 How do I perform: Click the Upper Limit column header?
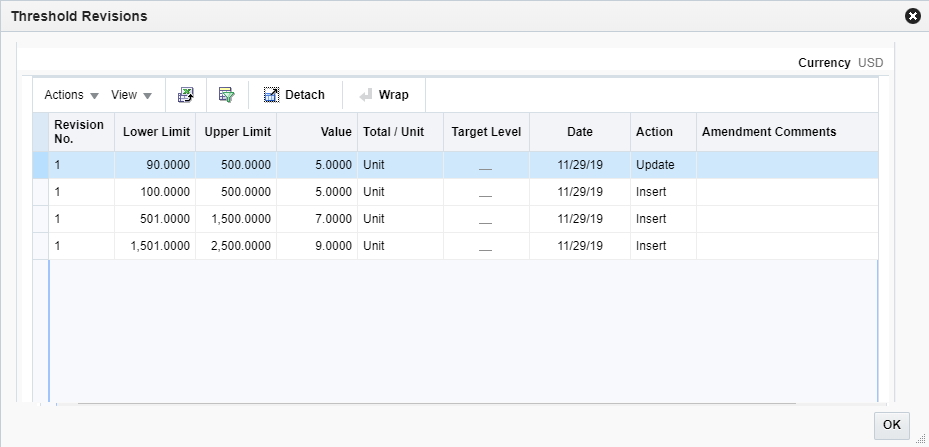click(236, 132)
